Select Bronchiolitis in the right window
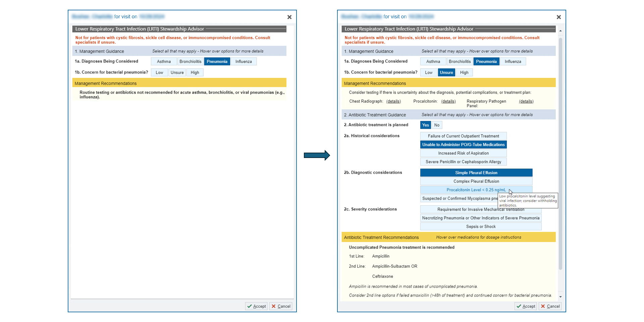The height and width of the screenshot is (322, 644). click(460, 61)
